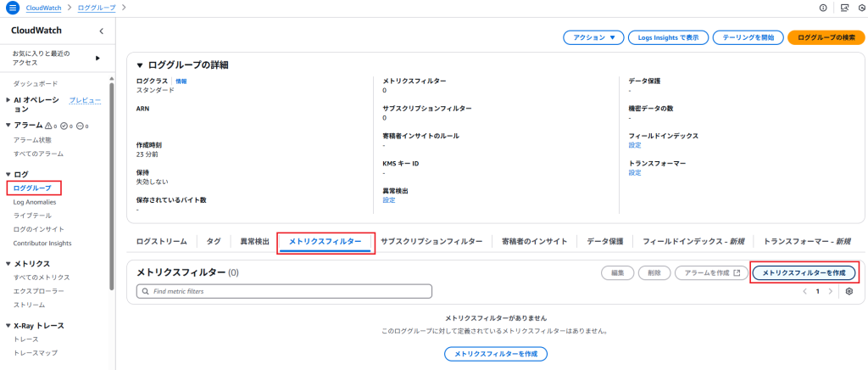
Task: Click the info icon in top bar
Action: 823,8
